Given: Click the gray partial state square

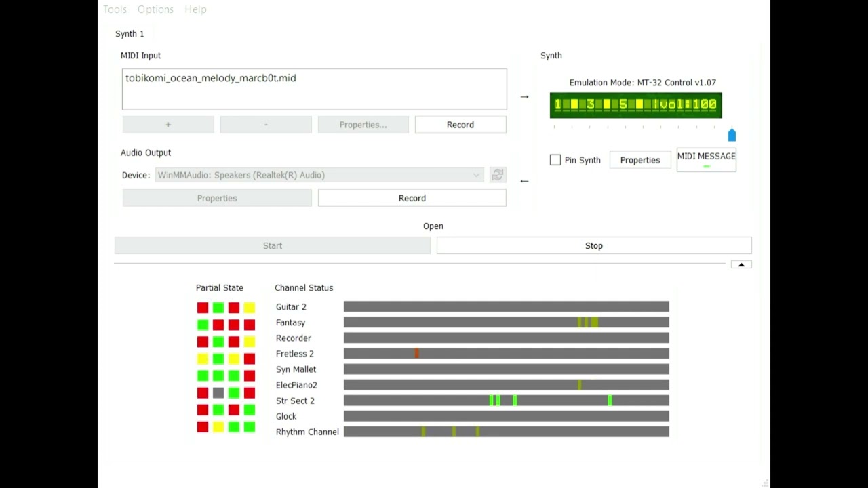Looking at the screenshot, I should coord(218,392).
